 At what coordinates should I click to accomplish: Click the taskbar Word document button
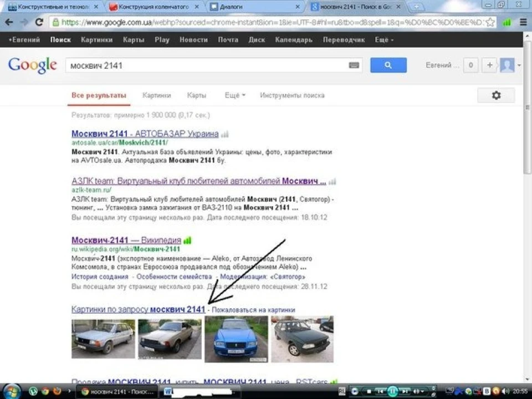pyautogui.click(x=200, y=392)
